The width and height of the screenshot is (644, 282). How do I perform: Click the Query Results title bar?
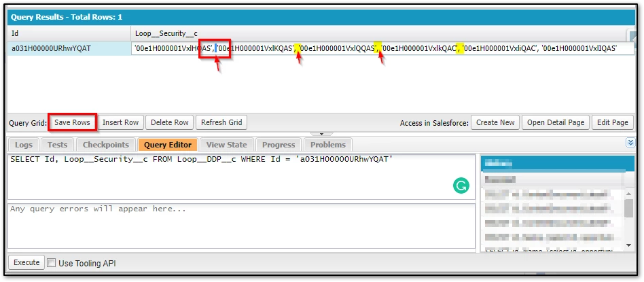tap(321, 17)
